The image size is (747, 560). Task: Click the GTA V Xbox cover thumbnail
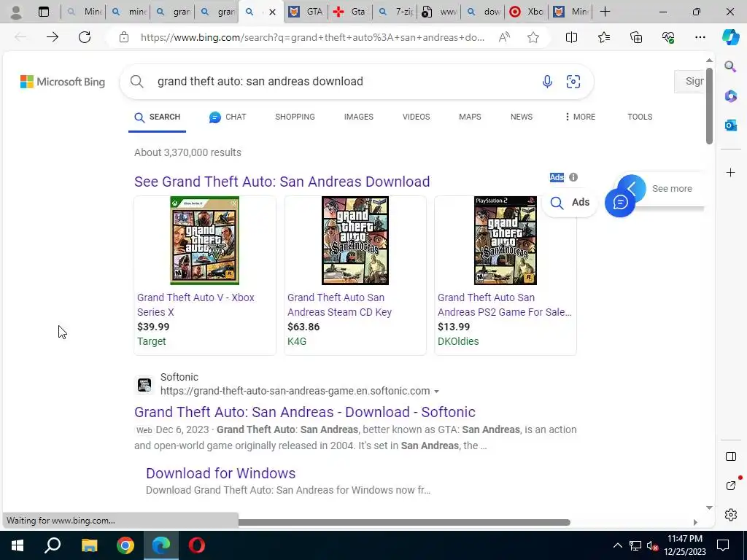[205, 241]
